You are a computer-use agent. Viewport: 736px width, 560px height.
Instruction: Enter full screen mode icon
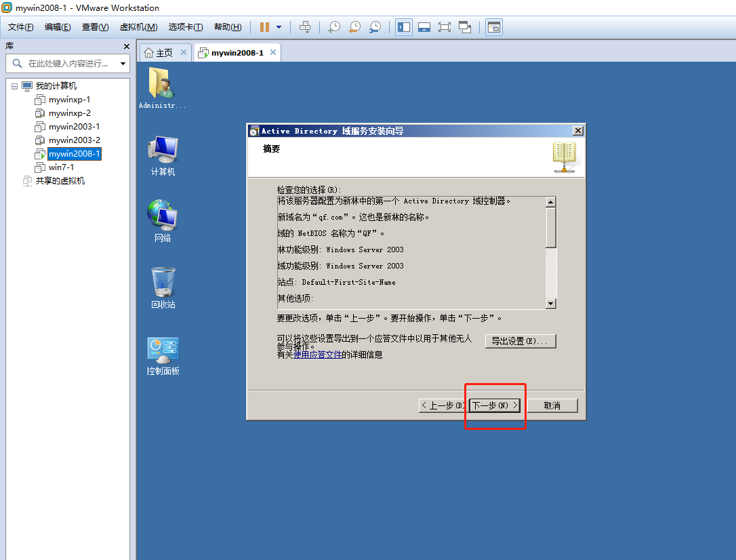[x=444, y=27]
